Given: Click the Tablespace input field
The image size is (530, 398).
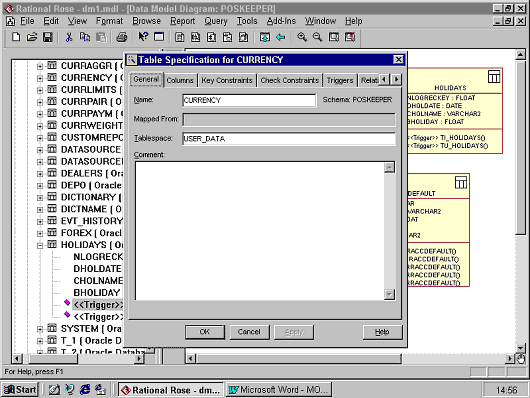Looking at the screenshot, I should coord(289,139).
